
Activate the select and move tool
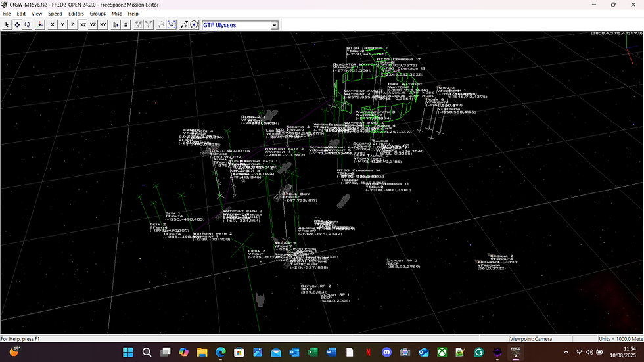click(17, 24)
